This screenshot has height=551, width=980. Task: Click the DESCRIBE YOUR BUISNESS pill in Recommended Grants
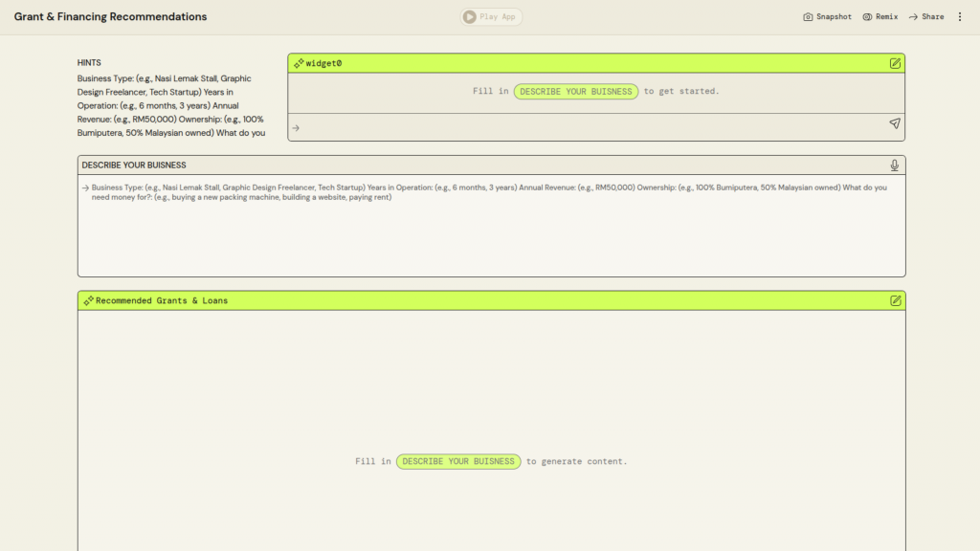(458, 461)
